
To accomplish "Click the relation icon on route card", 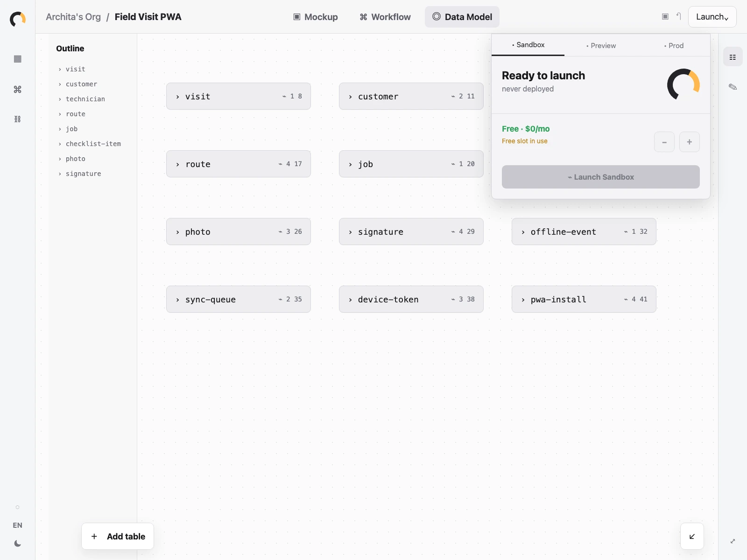I will (281, 164).
